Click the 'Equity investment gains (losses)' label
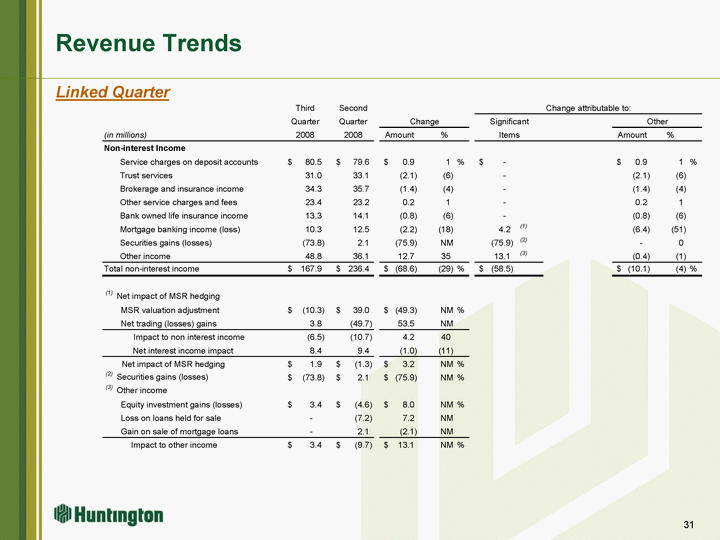This screenshot has width=720, height=540. (x=181, y=405)
